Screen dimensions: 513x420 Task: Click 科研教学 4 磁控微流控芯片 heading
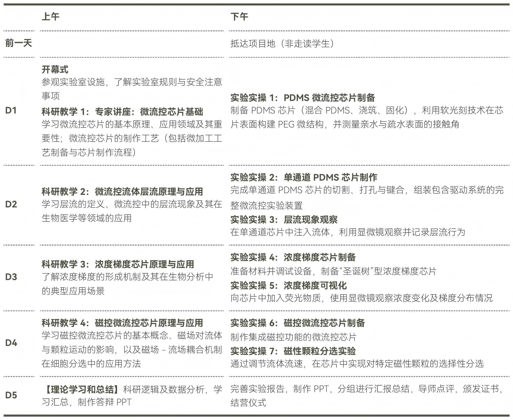tap(122, 323)
